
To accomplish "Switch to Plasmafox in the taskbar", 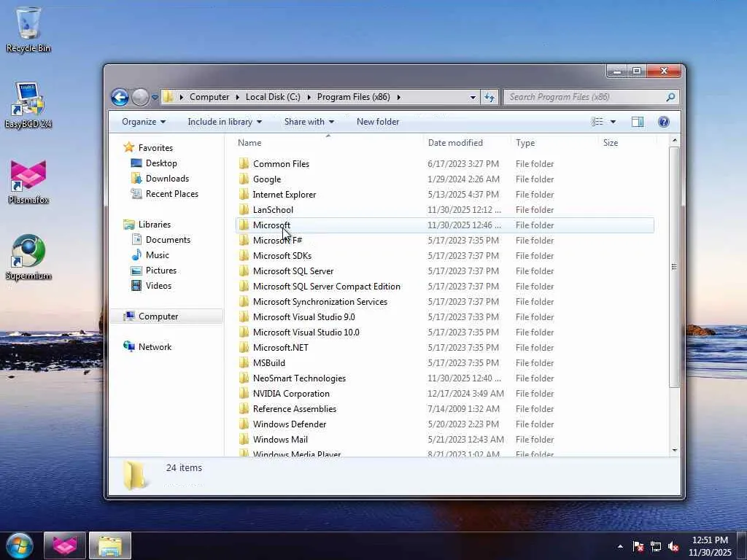I will click(65, 545).
